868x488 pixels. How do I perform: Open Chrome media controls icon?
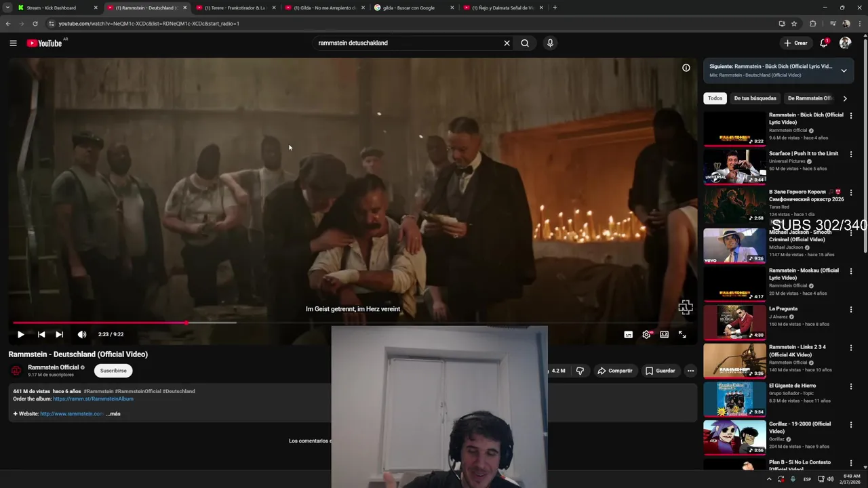point(833,24)
